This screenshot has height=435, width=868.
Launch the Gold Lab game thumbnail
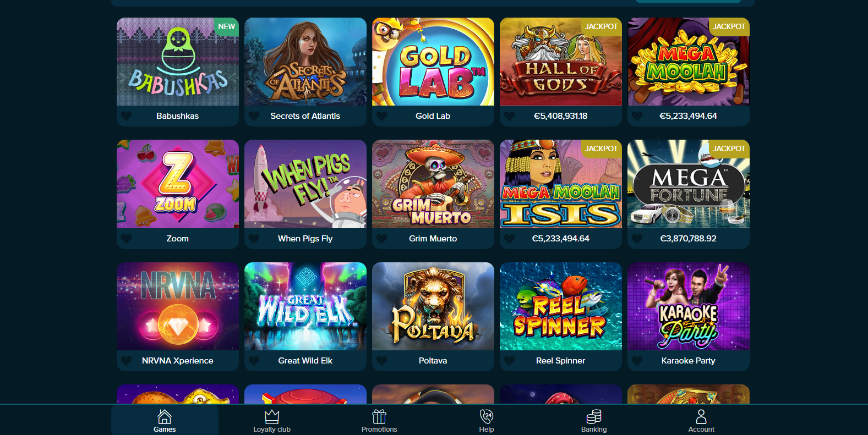pos(433,62)
